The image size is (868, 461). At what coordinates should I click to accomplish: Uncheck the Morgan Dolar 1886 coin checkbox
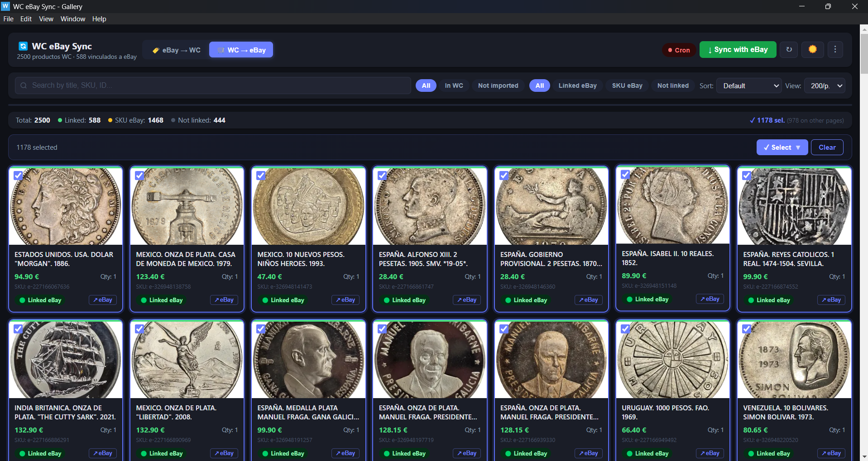pos(18,176)
